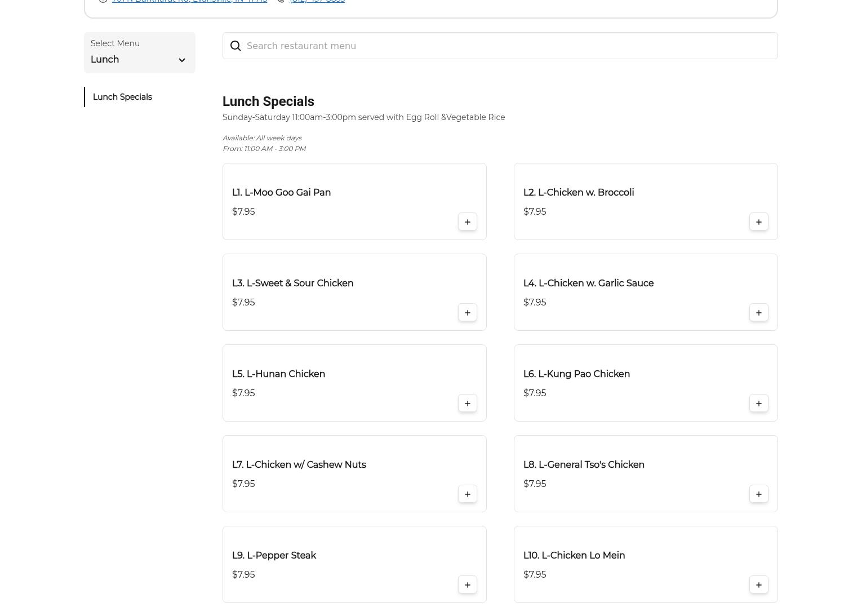Click plus icon for General Tso's Chicken
Screen dimensions: 862x616
(758, 494)
